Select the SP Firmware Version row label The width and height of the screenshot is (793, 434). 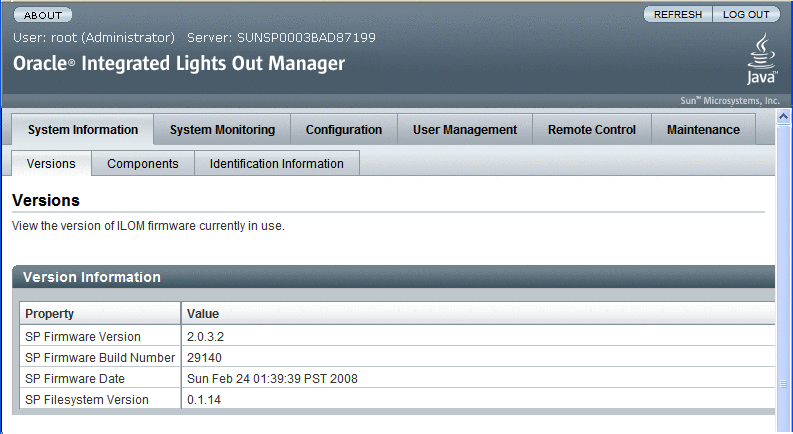(83, 337)
